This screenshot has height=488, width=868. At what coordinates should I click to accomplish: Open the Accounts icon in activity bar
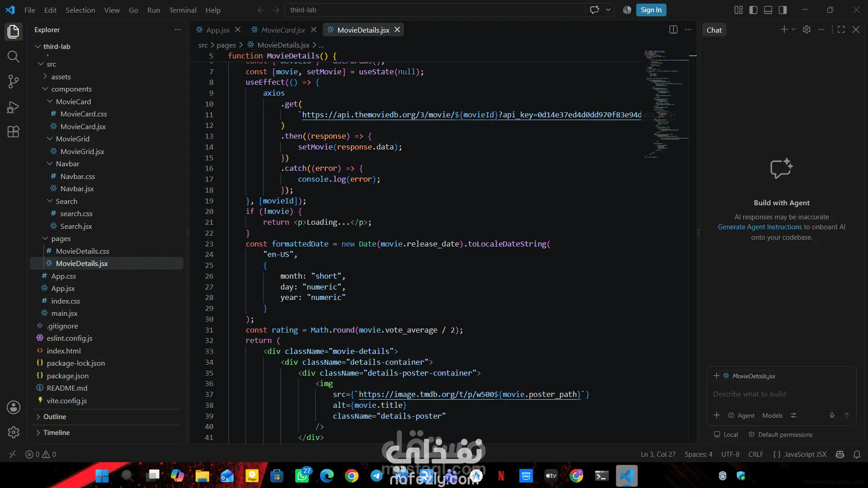point(14,407)
